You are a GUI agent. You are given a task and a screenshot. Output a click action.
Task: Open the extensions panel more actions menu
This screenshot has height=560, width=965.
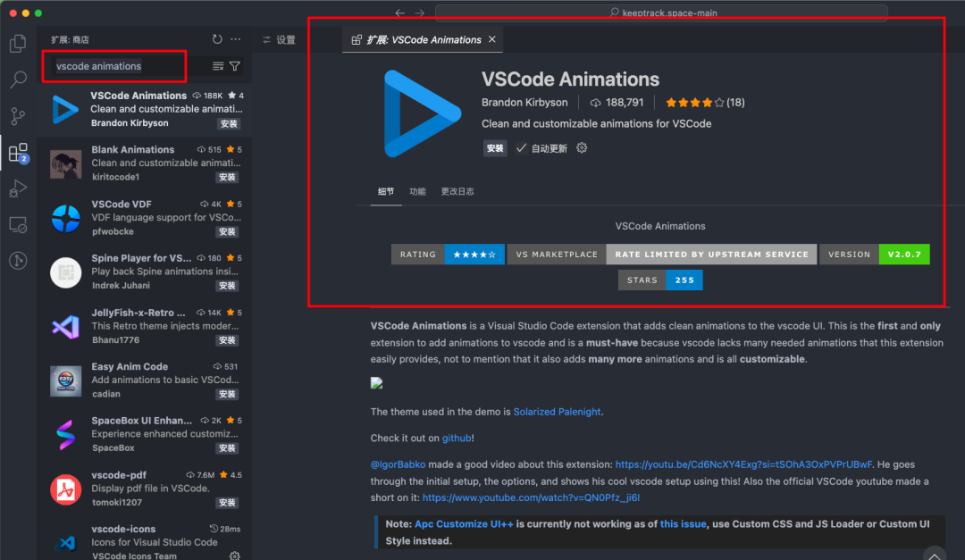[236, 39]
